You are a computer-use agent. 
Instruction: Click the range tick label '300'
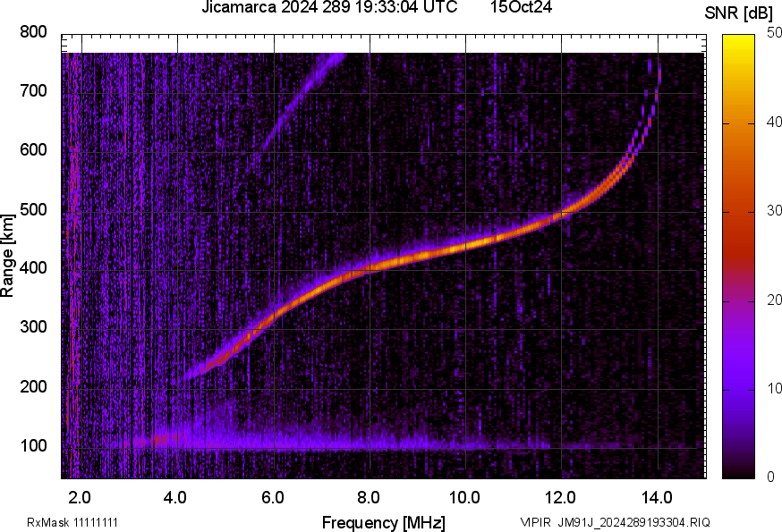[33, 327]
